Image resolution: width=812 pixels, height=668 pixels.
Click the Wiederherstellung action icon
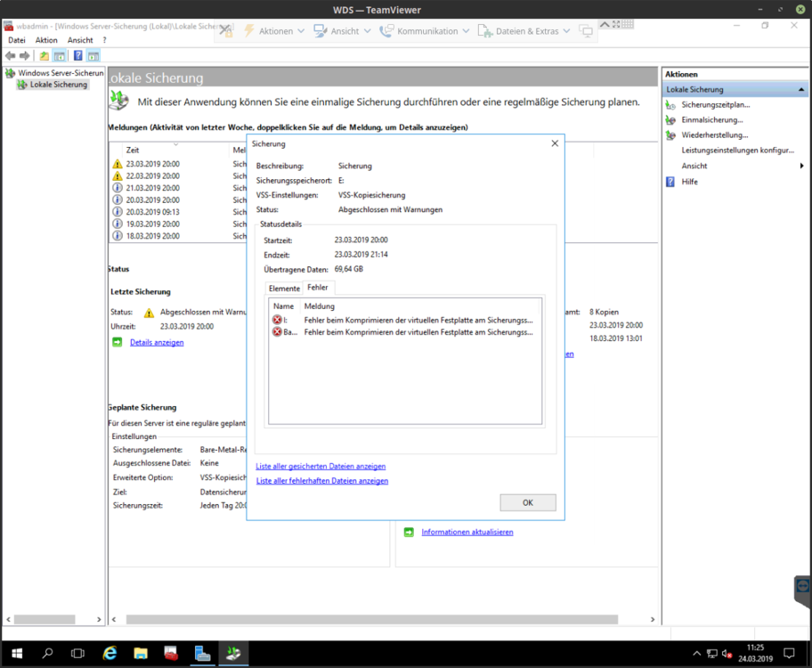pyautogui.click(x=670, y=135)
